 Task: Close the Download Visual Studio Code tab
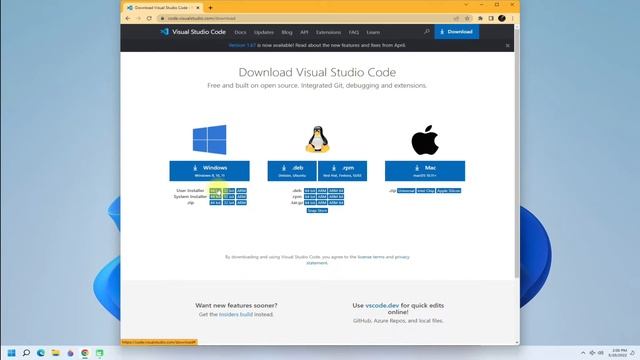(x=198, y=8)
